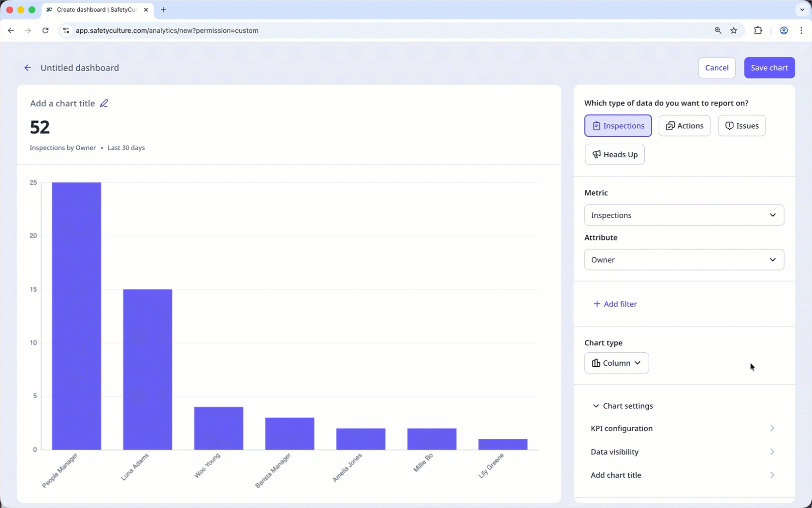Click the Lily Greene axis label
812x508 pixels.
click(x=491, y=466)
